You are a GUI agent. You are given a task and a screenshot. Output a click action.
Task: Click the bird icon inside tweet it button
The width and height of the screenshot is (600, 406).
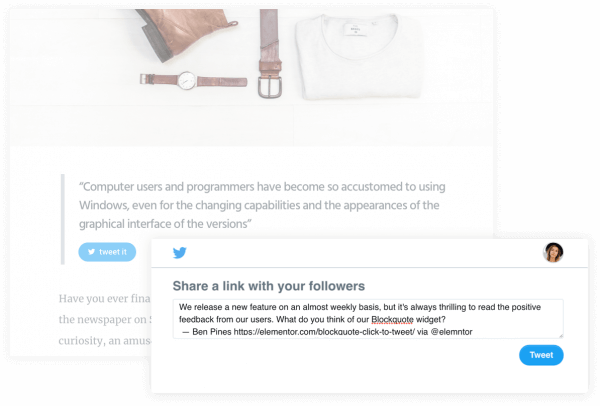(91, 252)
